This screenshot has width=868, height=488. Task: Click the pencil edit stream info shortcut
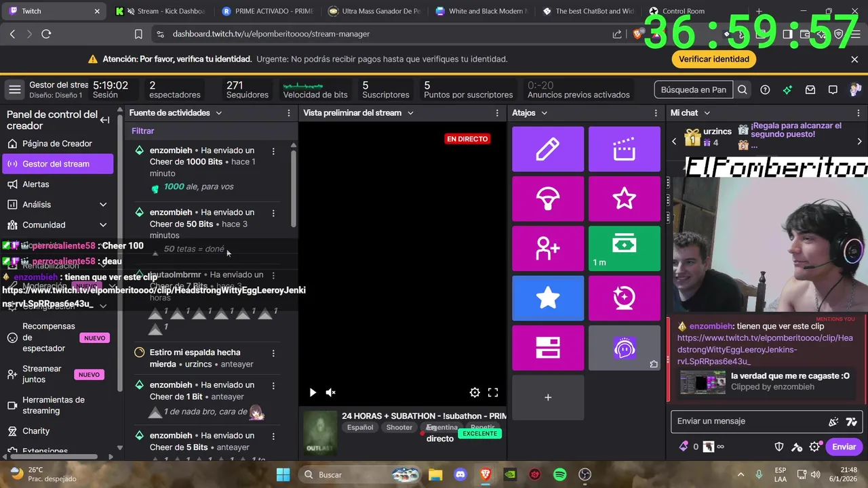tap(548, 149)
